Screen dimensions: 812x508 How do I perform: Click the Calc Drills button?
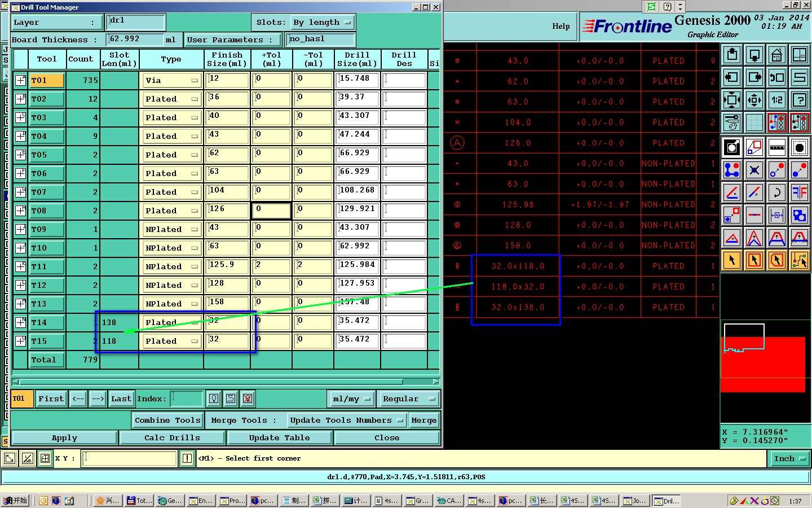click(x=172, y=437)
